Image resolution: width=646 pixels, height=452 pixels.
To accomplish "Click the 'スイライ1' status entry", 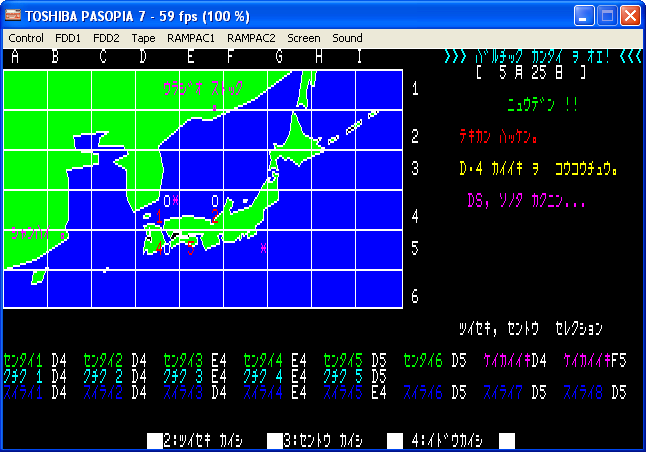I will [x=35, y=393].
